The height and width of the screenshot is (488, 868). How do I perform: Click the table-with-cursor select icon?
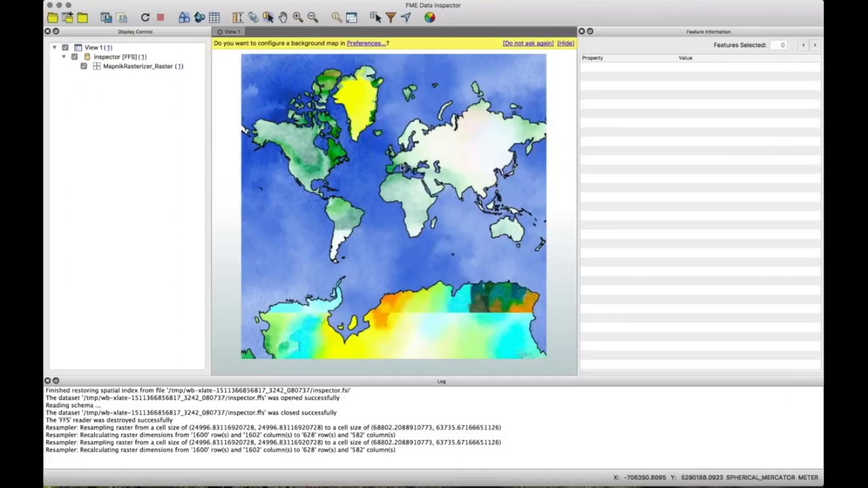coord(376,18)
